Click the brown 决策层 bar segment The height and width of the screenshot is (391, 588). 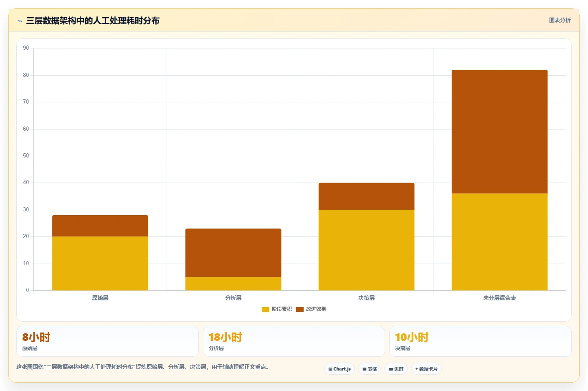[x=367, y=196]
